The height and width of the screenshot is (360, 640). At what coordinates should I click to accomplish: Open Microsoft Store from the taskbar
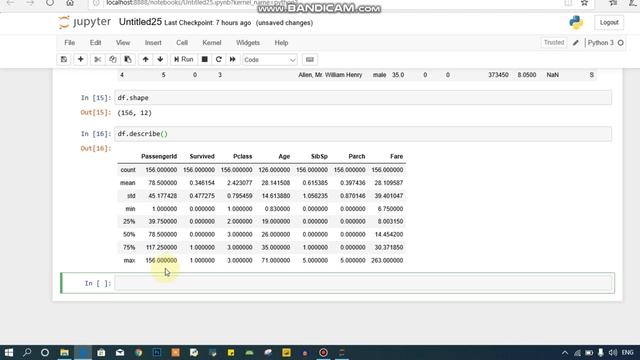(101, 352)
